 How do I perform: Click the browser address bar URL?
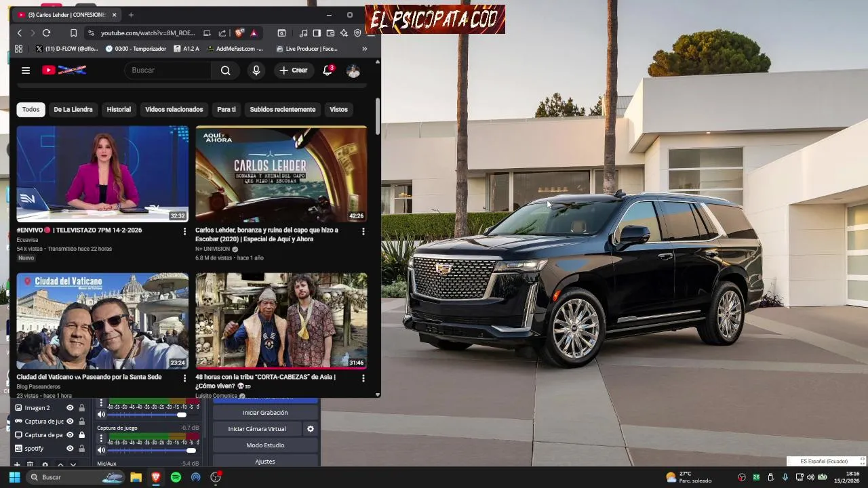[x=148, y=33]
